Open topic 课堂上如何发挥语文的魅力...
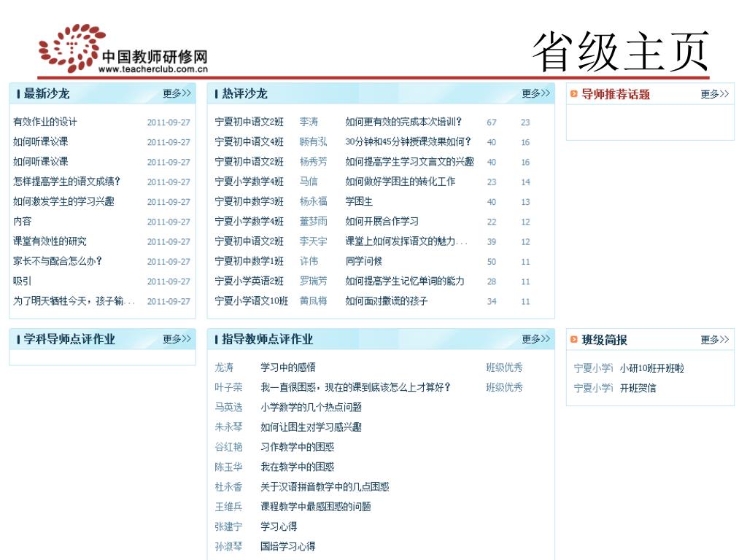 (406, 241)
